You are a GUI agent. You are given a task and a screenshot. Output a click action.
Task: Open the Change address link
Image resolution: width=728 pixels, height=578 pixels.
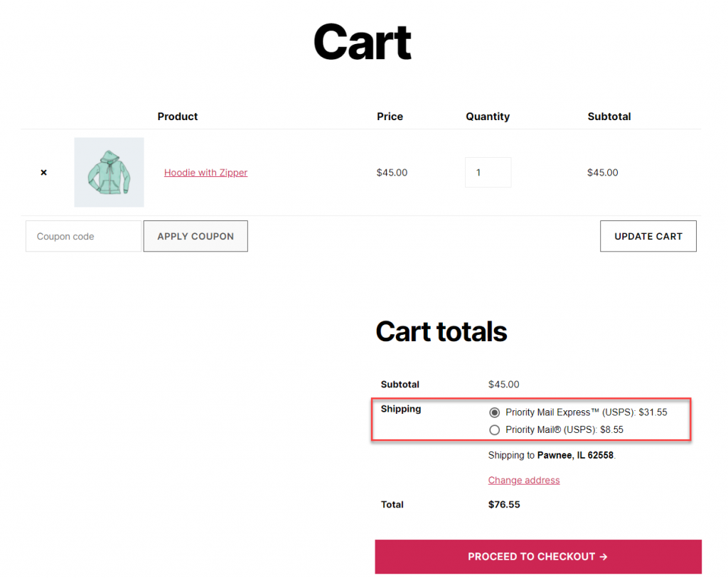coord(524,480)
